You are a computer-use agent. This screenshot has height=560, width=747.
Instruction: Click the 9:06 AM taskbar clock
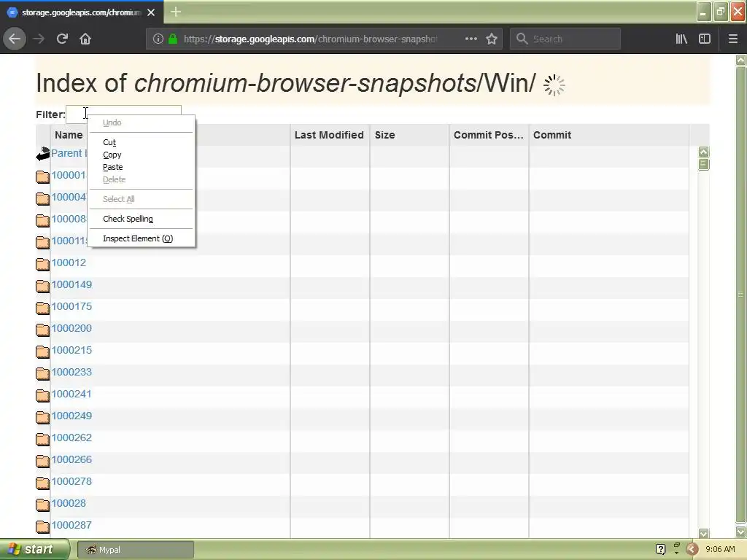point(720,550)
